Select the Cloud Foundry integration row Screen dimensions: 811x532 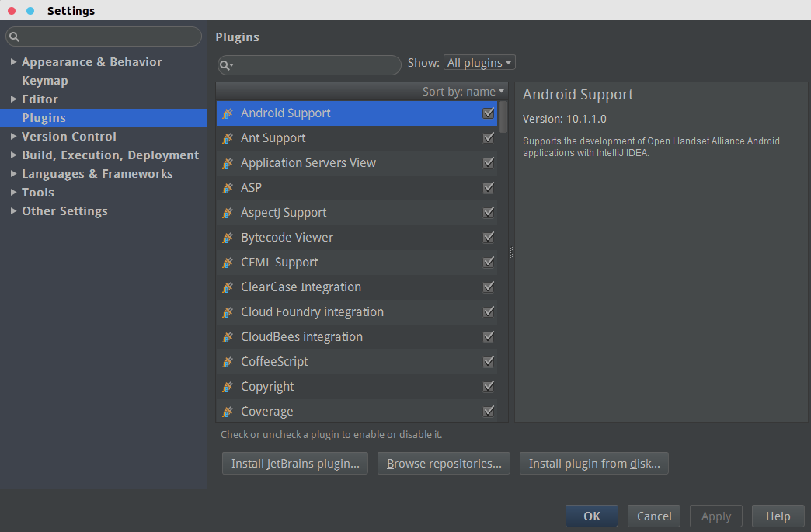(x=357, y=311)
